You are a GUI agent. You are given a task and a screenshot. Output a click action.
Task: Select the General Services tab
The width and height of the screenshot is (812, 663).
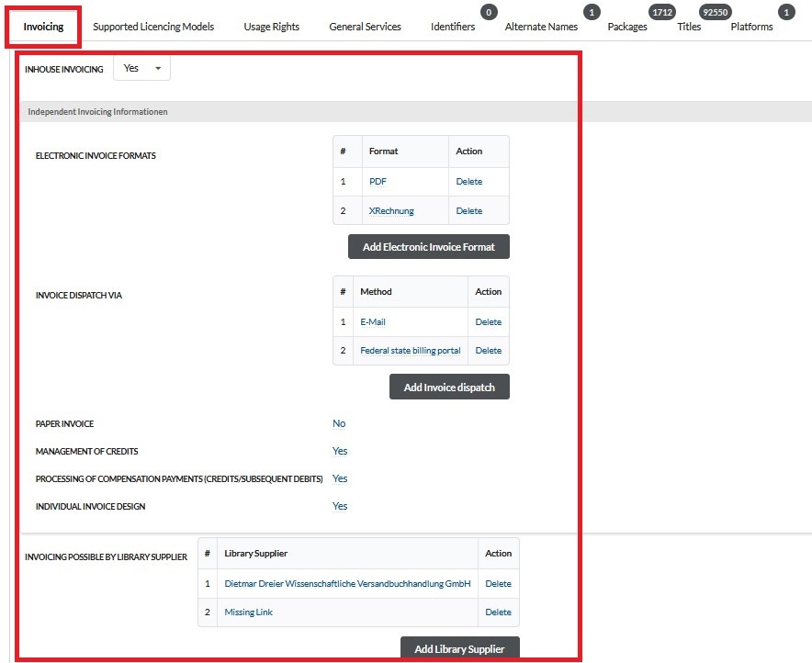click(365, 27)
